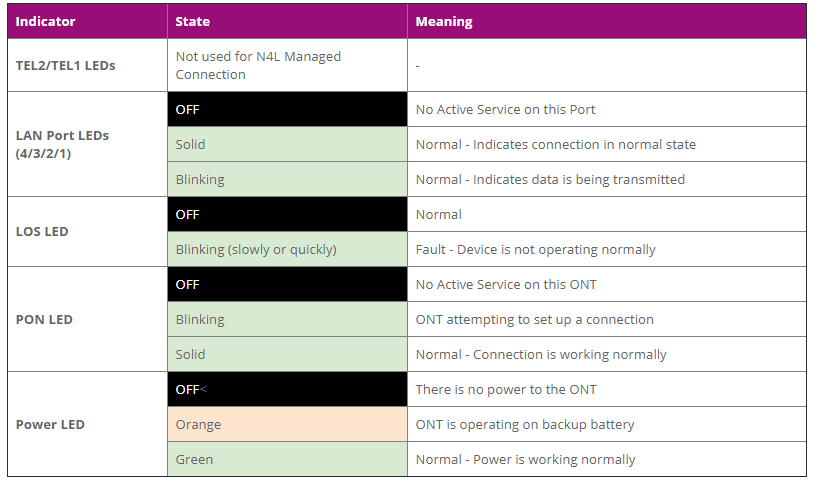
Task: Select the Power LED row label
Action: [x=50, y=424]
